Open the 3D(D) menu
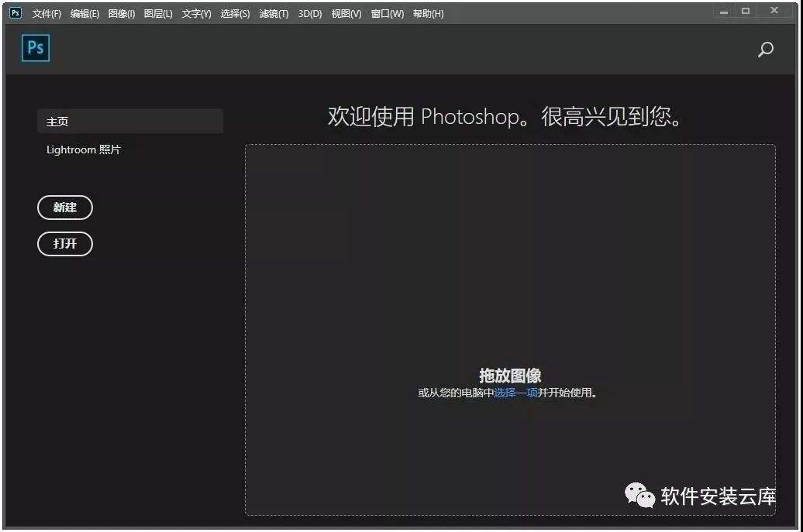The height and width of the screenshot is (532, 803). pyautogui.click(x=310, y=14)
